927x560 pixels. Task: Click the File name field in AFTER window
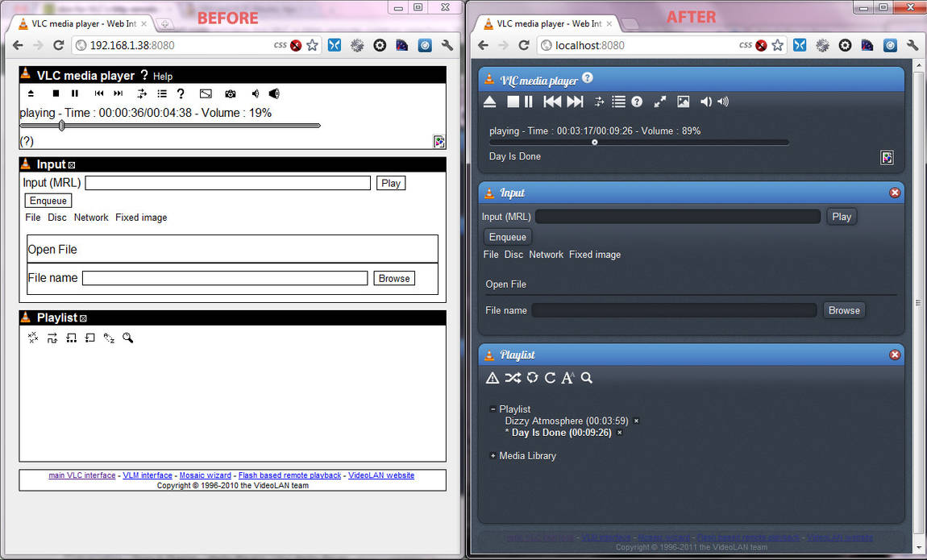tap(674, 310)
